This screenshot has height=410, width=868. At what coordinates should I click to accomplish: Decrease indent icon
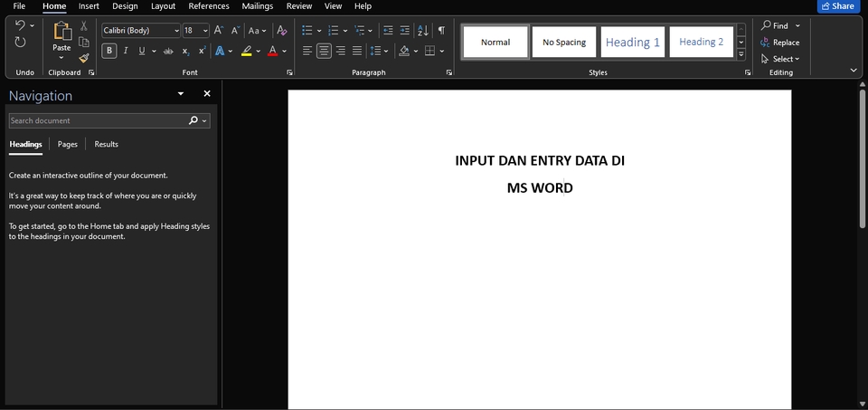tap(388, 31)
